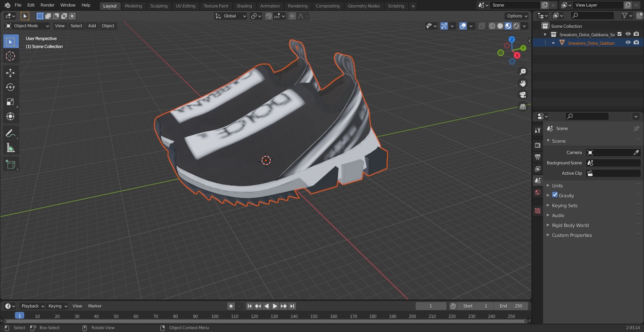Screen dimensions: 644x332
Task: Select the Scale tool
Action: 10,102
